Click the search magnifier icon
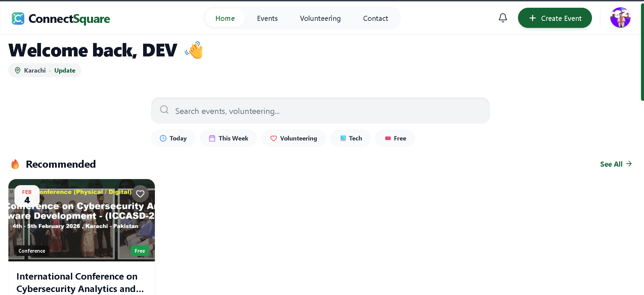644x295 pixels. (164, 110)
